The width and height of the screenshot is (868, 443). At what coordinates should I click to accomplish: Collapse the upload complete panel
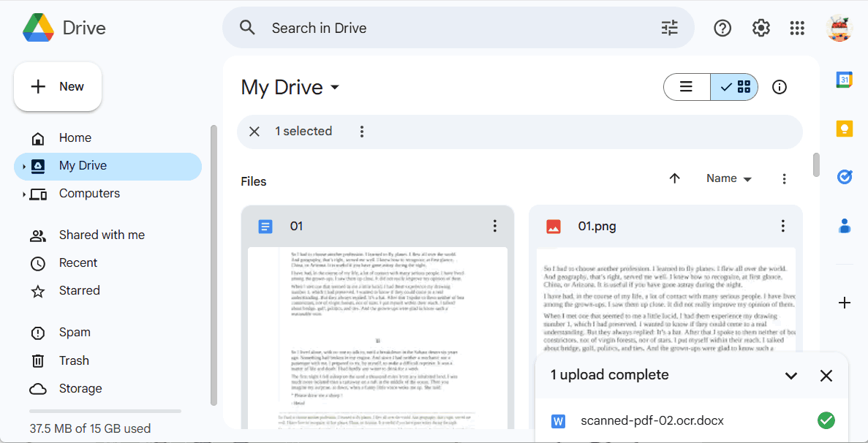point(790,376)
